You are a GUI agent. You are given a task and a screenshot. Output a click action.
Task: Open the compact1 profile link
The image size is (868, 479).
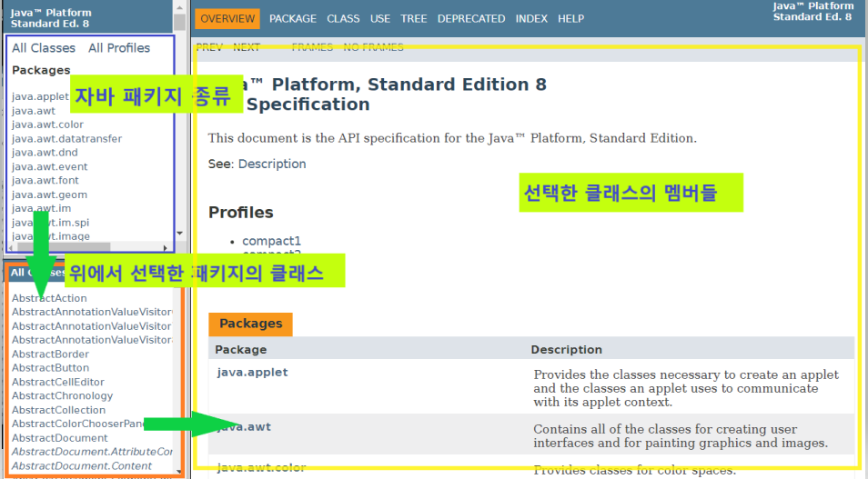click(x=271, y=241)
